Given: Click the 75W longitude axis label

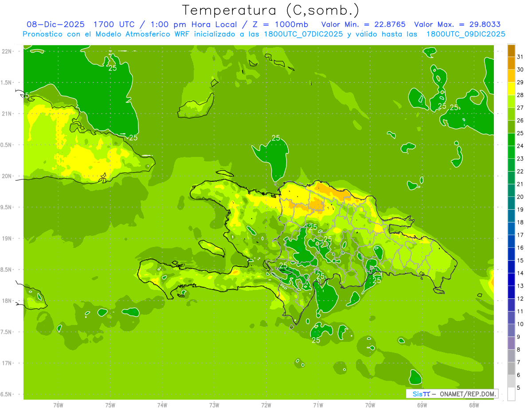Looking at the screenshot, I should pyautogui.click(x=110, y=405).
